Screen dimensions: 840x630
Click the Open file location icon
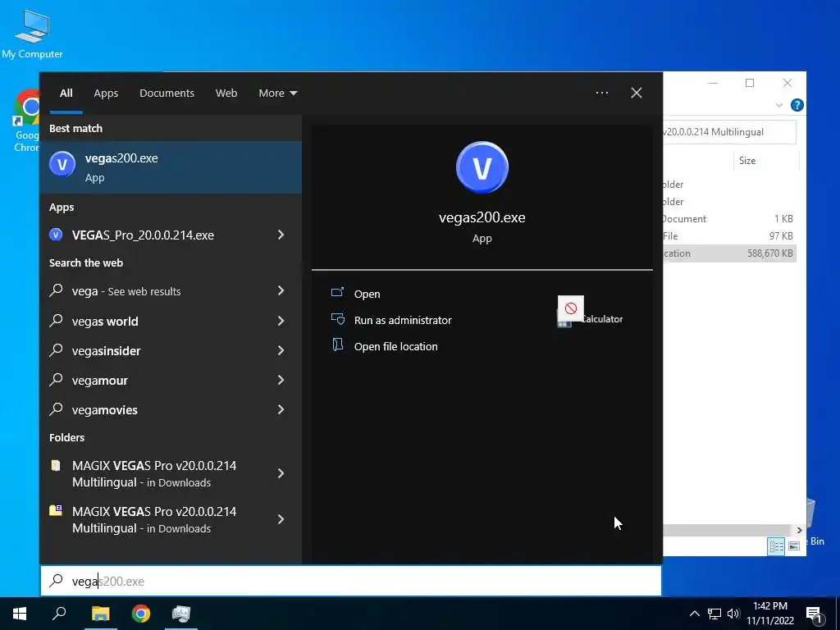coord(337,345)
